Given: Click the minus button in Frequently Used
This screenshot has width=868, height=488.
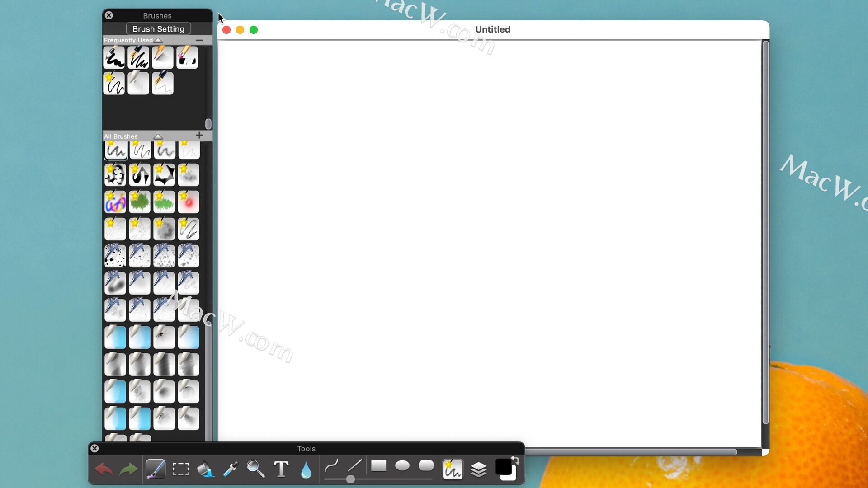Looking at the screenshot, I should click(199, 40).
